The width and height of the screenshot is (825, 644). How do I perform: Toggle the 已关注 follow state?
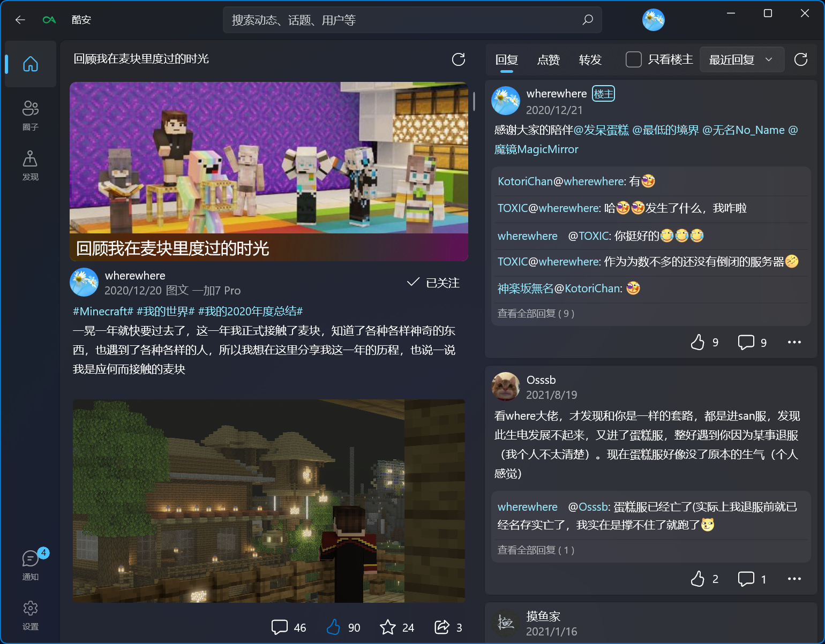pyautogui.click(x=433, y=283)
